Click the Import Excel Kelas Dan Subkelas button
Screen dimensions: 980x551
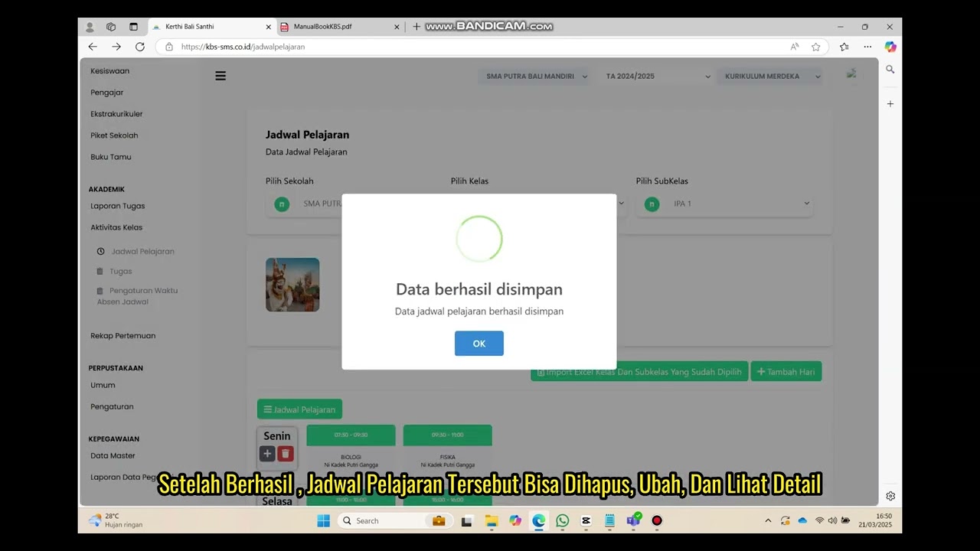coord(639,372)
